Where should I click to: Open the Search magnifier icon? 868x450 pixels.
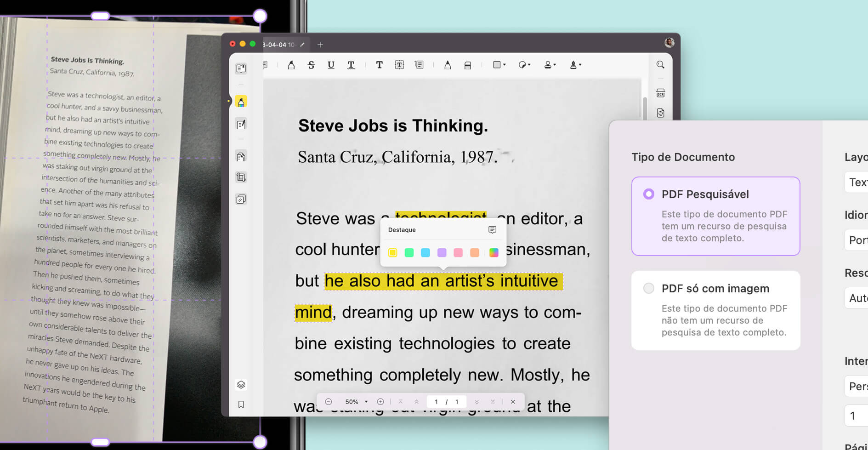tap(660, 65)
